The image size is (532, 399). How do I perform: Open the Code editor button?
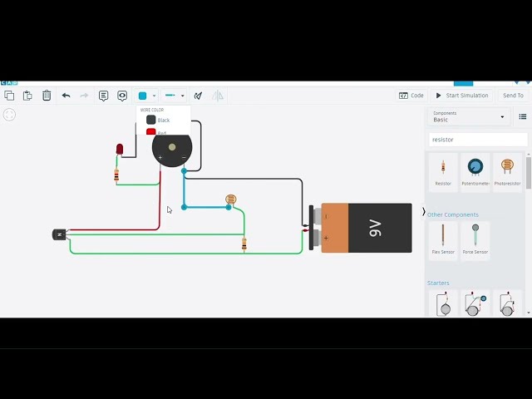[411, 96]
